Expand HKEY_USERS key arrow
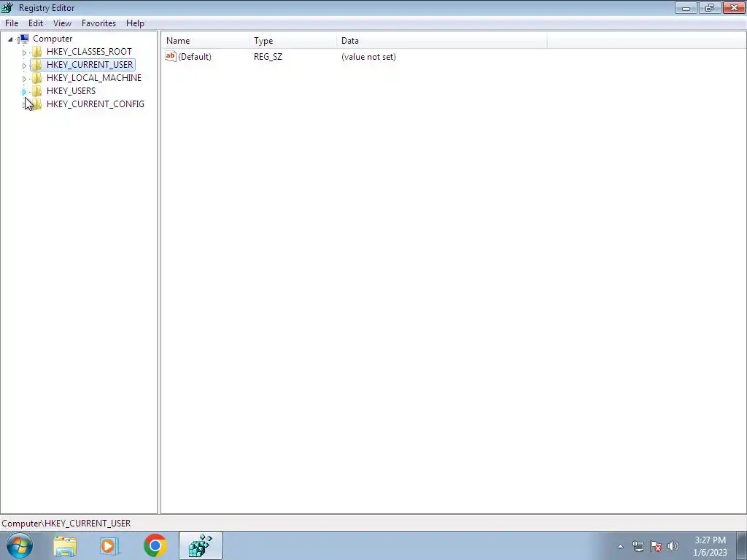The height and width of the screenshot is (560, 747). tap(24, 91)
